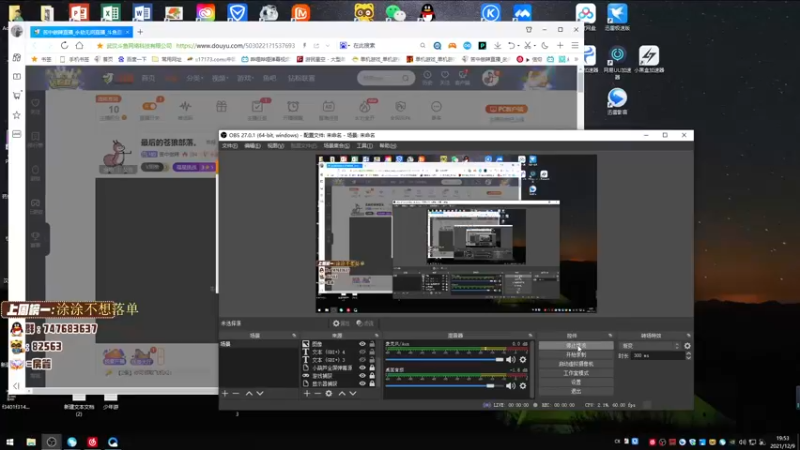The width and height of the screenshot is (800, 450).
Task: Click the browser address bar URL
Action: click(235, 45)
